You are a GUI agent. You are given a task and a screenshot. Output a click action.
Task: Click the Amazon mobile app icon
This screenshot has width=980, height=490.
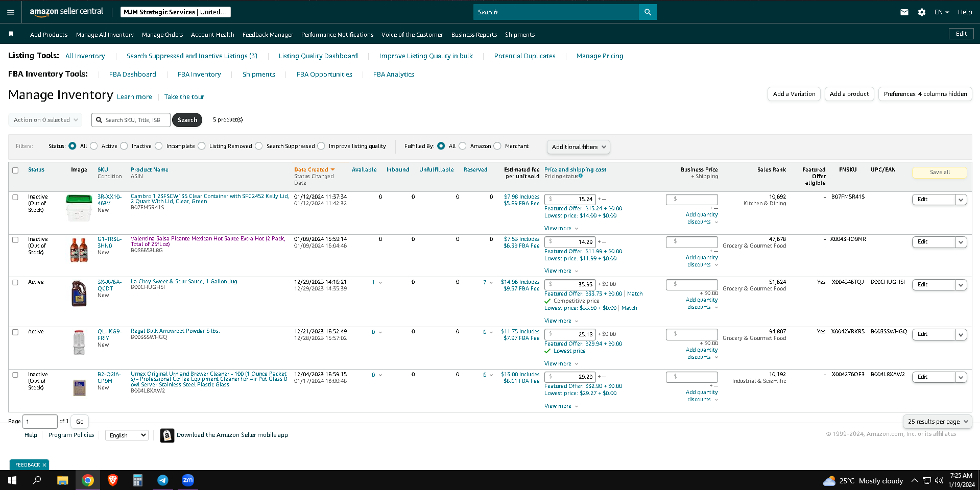(x=167, y=435)
